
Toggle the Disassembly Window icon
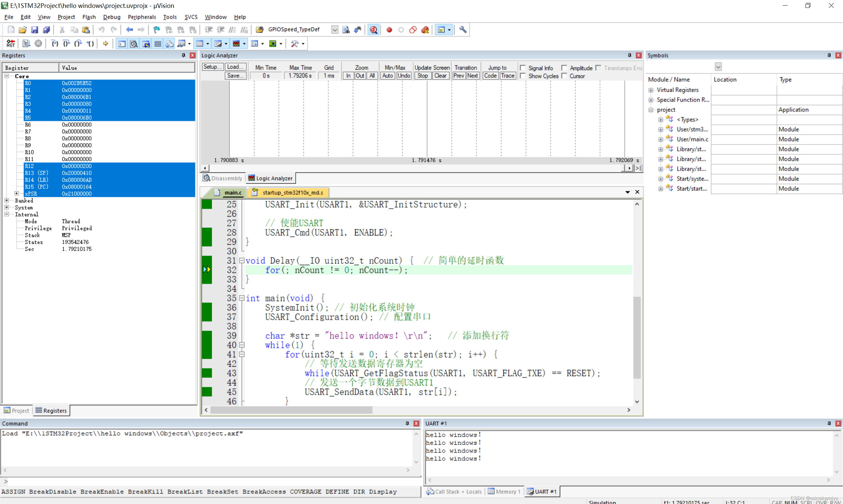point(134,43)
